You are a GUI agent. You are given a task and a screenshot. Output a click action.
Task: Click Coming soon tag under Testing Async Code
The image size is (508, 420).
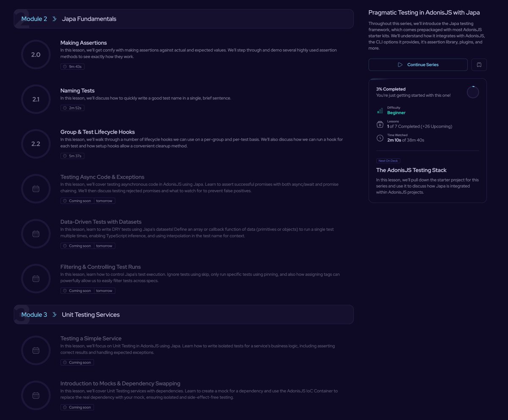77,201
